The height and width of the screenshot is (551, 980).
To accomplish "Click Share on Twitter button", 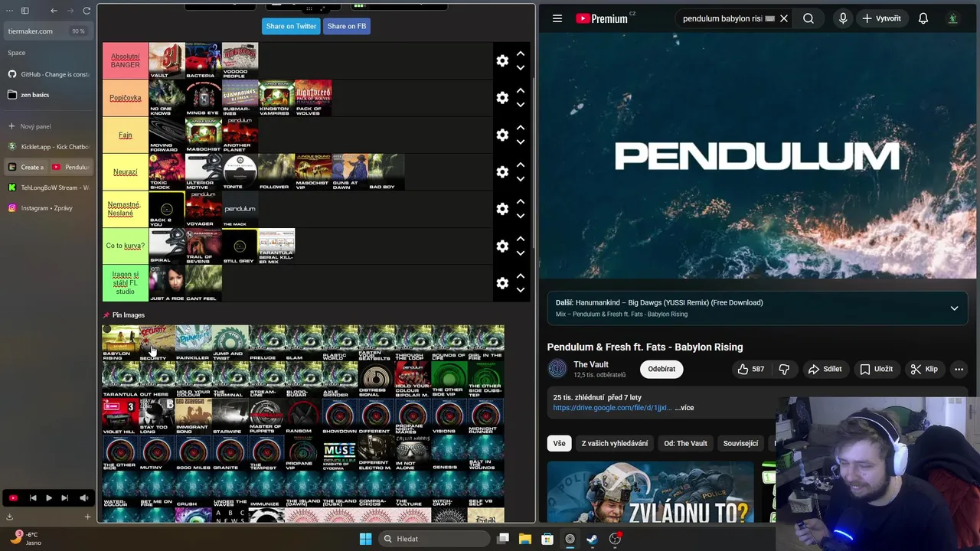I will coord(291,26).
